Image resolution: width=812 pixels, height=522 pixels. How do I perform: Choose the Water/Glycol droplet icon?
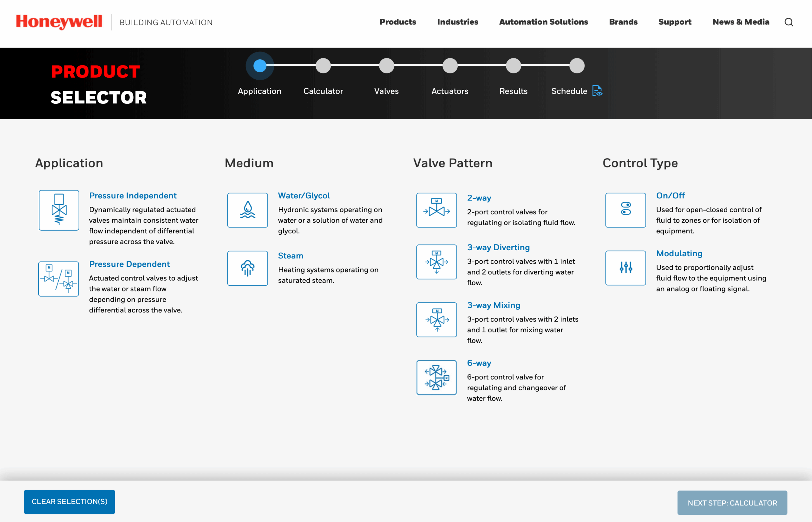pyautogui.click(x=247, y=210)
